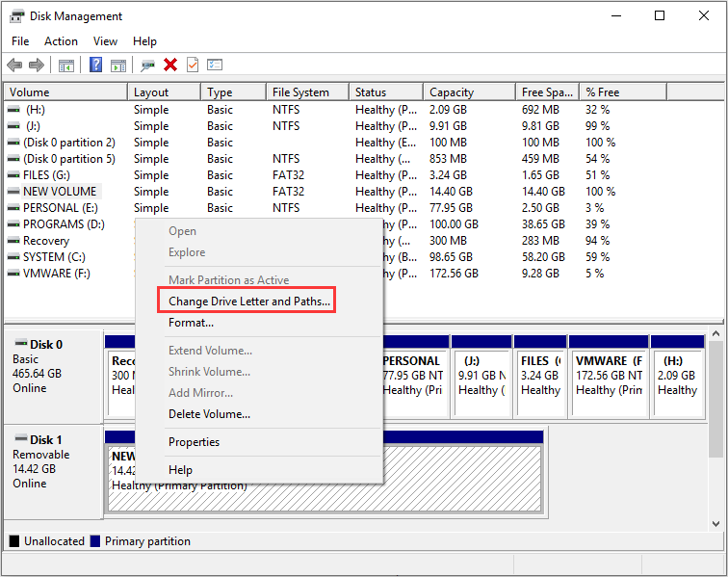728x577 pixels.
Task: Open the Action menu
Action: (61, 41)
